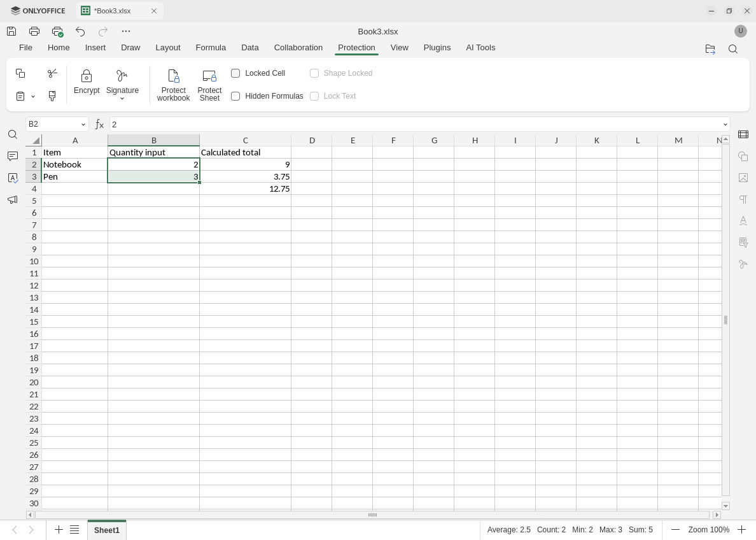756x540 pixels.
Task: Open the Find panel in left sidebar
Action: pos(13,134)
